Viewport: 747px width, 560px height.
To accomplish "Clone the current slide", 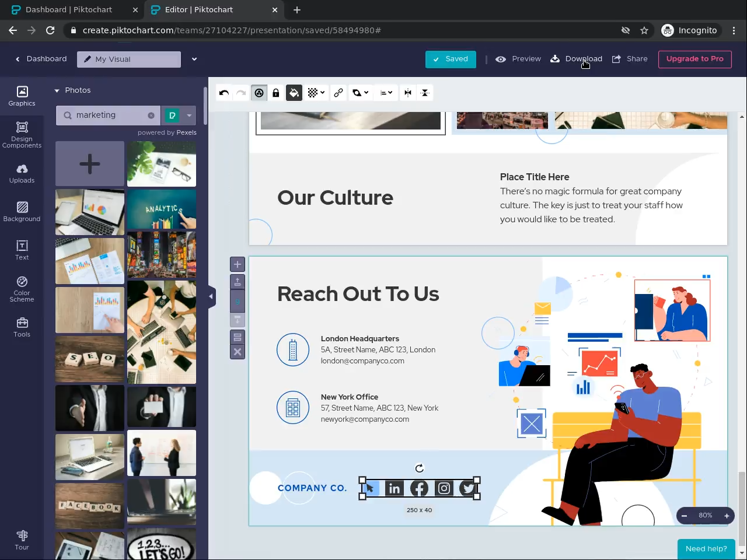I will (x=238, y=337).
